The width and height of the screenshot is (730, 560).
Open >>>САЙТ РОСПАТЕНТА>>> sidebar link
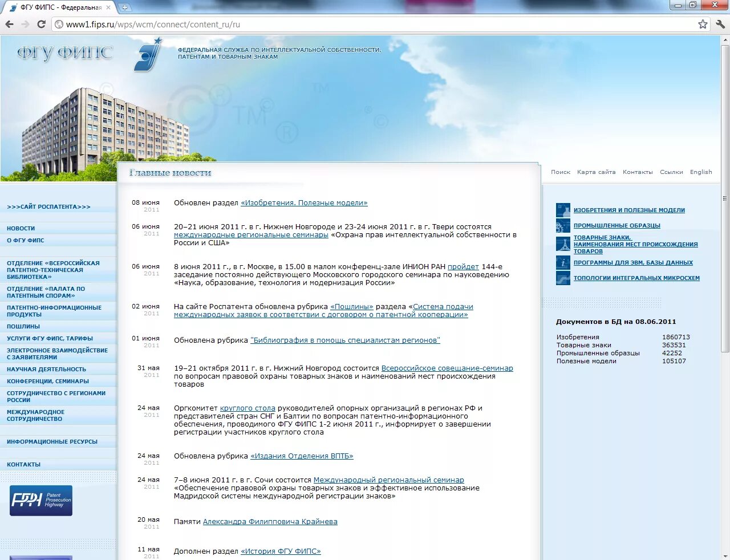[48, 207]
